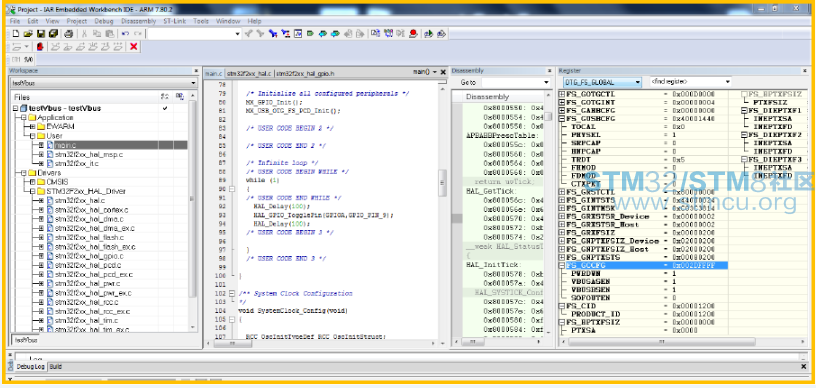Click the Copy toolbar icon
This screenshot has width=816, height=388.
pyautogui.click(x=97, y=34)
